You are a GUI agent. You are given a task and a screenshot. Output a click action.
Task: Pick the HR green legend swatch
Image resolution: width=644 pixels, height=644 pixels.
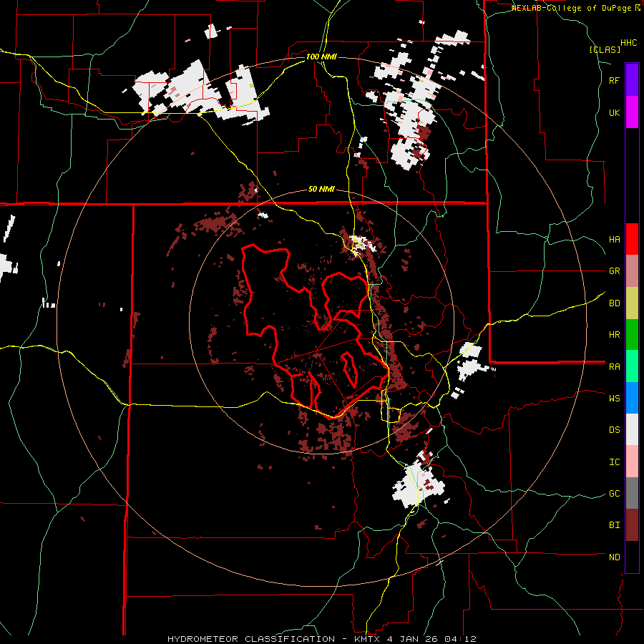click(x=632, y=334)
